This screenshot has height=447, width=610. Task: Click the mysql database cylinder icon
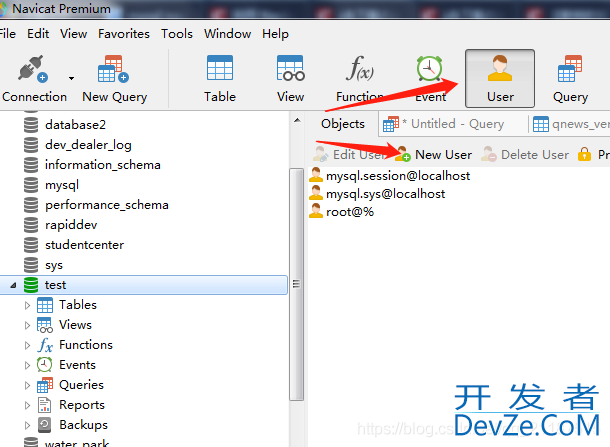pos(31,185)
